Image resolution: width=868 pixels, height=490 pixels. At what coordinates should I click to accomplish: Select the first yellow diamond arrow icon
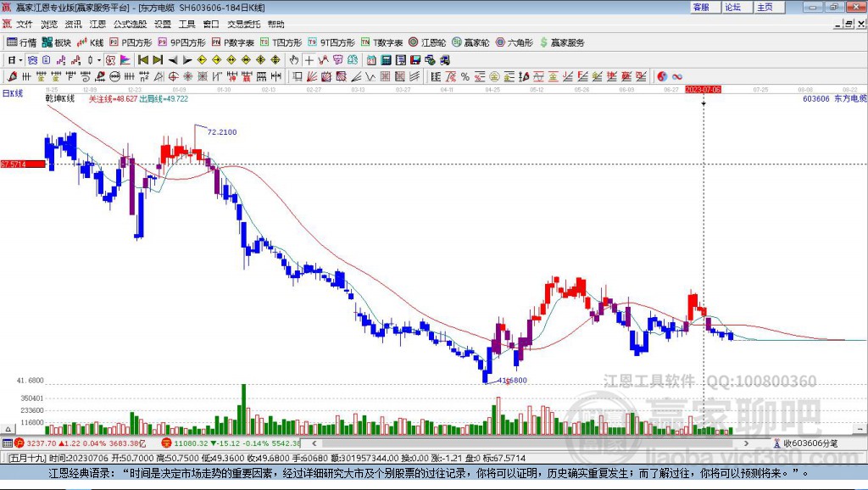(202, 60)
